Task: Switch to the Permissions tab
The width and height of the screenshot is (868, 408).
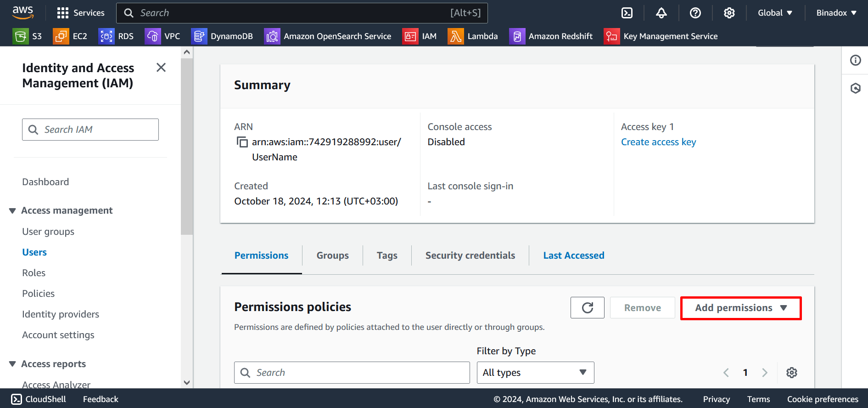Action: (x=262, y=255)
